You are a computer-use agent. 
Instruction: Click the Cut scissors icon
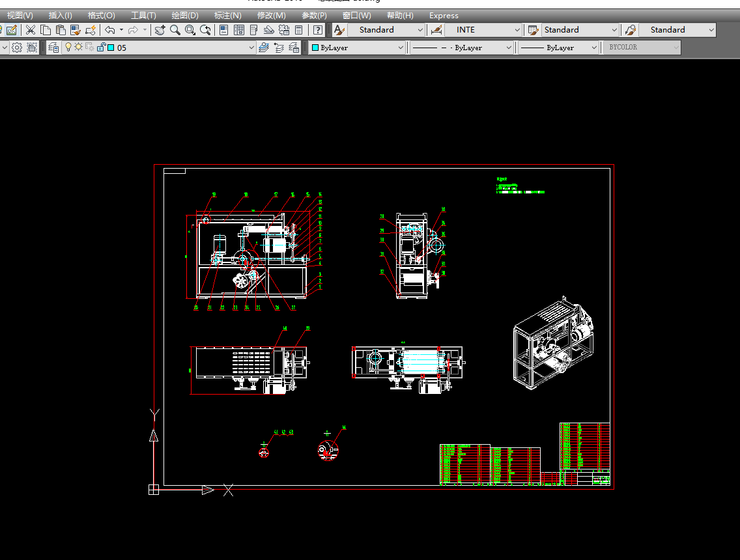[30, 30]
